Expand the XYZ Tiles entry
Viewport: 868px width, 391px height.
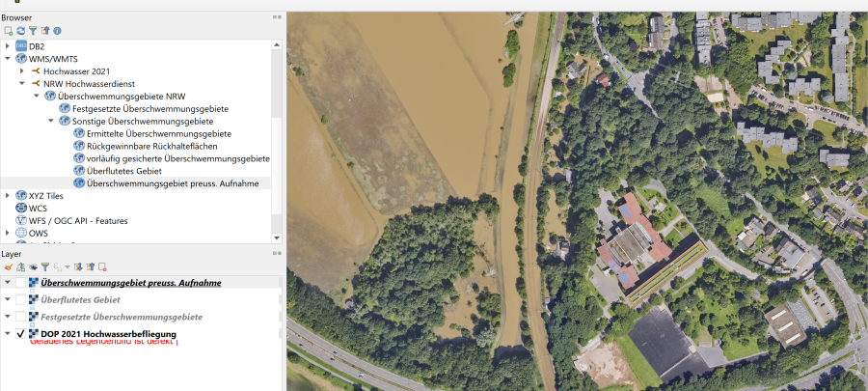click(8, 196)
